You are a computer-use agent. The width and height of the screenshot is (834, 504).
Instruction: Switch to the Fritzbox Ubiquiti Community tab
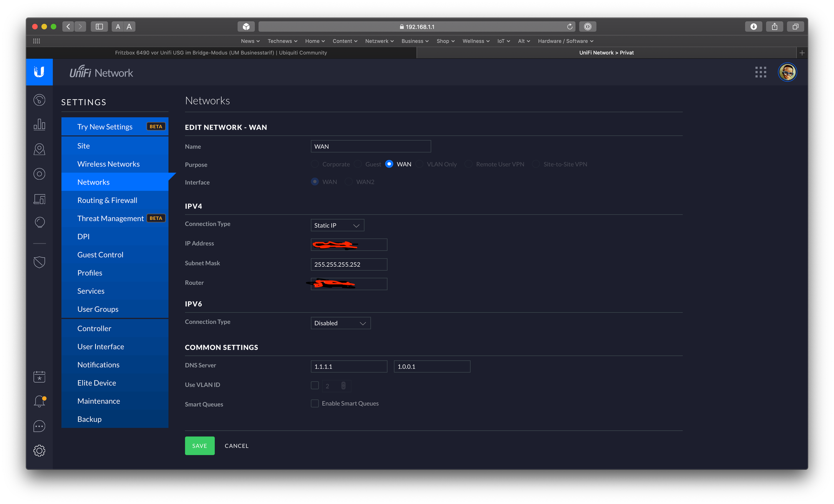[221, 53]
